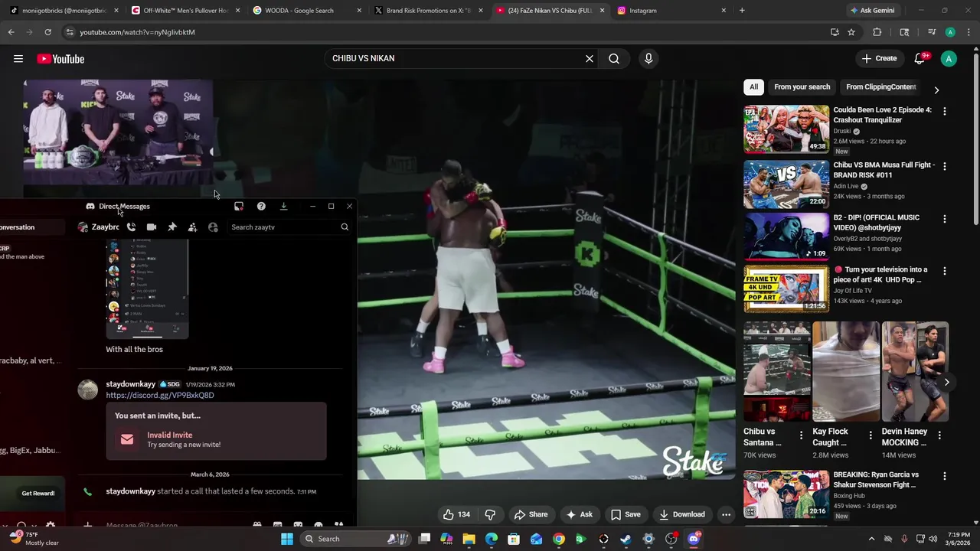The image size is (980, 551).
Task: Click Discord download update icon
Action: (283, 207)
